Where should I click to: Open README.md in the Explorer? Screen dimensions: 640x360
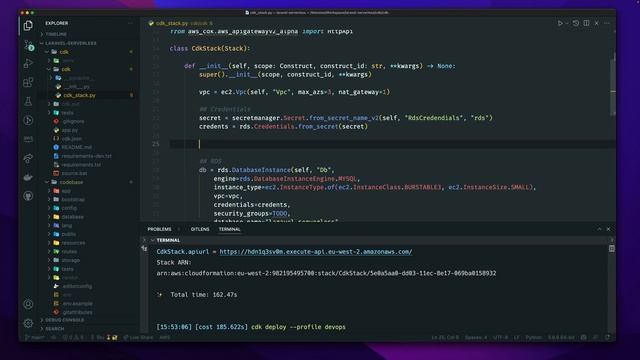(76, 147)
